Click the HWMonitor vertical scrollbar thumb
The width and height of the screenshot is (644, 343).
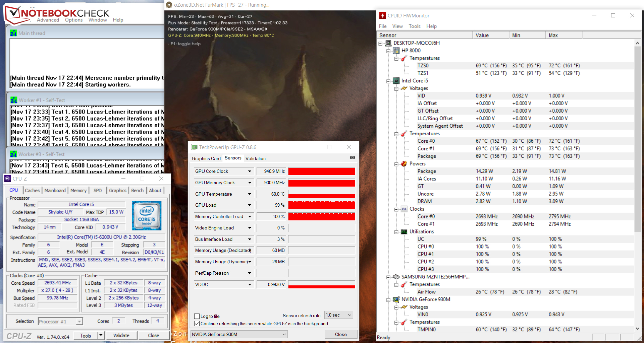(638, 139)
